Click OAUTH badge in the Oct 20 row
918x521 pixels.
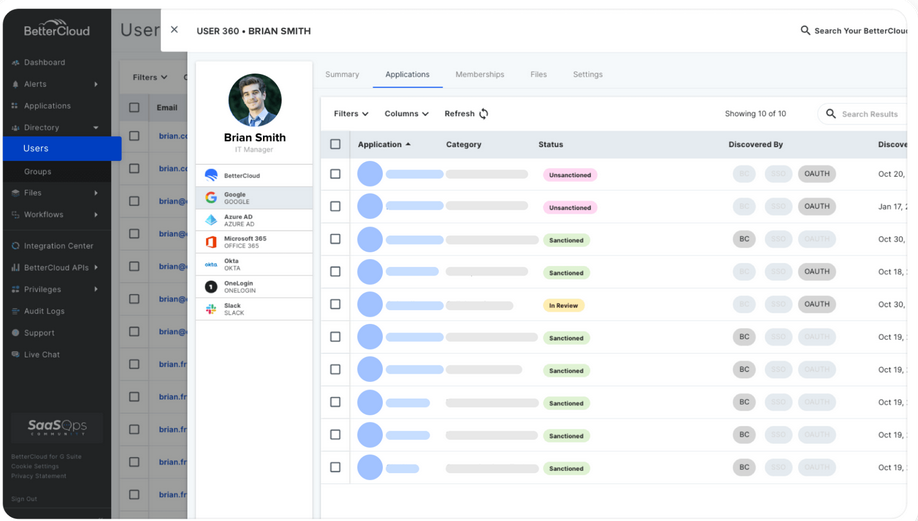[817, 174]
